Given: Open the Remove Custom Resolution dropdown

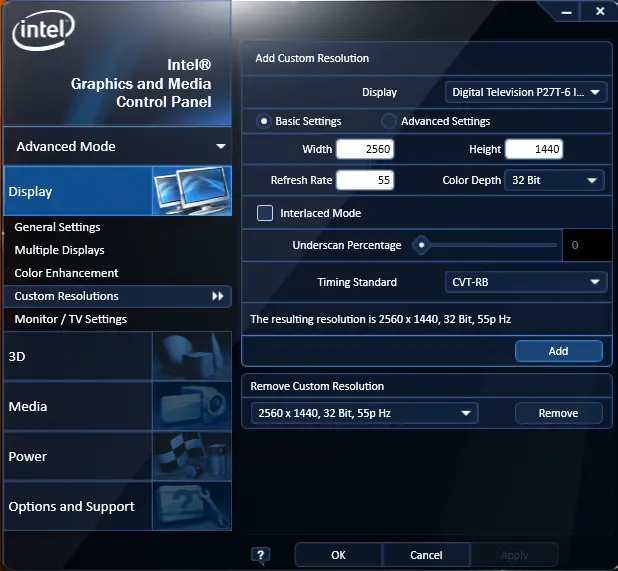Looking at the screenshot, I should (365, 413).
